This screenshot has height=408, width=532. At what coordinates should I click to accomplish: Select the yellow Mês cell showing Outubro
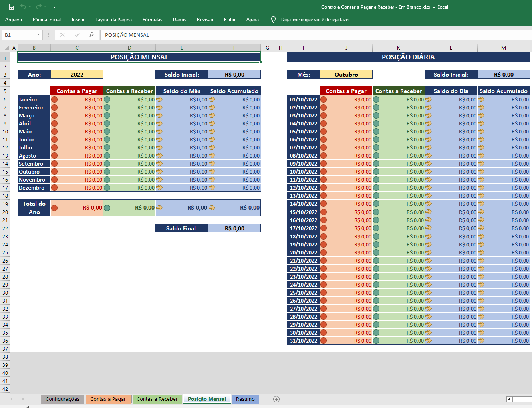pyautogui.click(x=346, y=75)
